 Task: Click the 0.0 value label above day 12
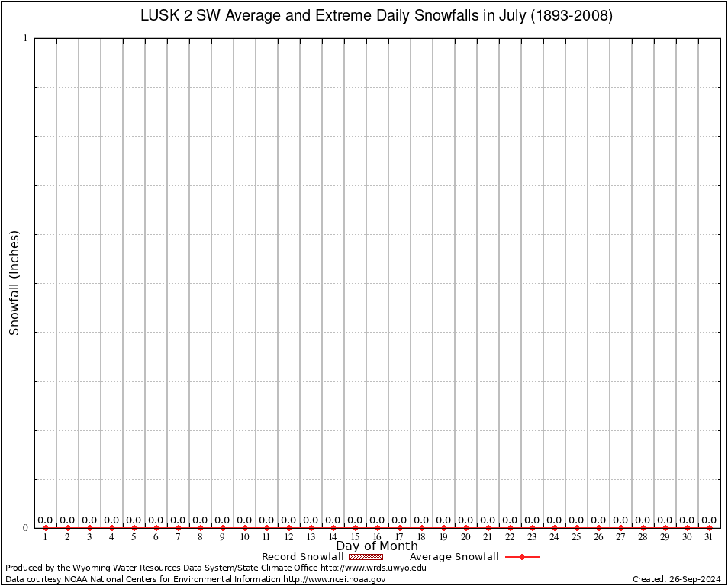(x=288, y=520)
